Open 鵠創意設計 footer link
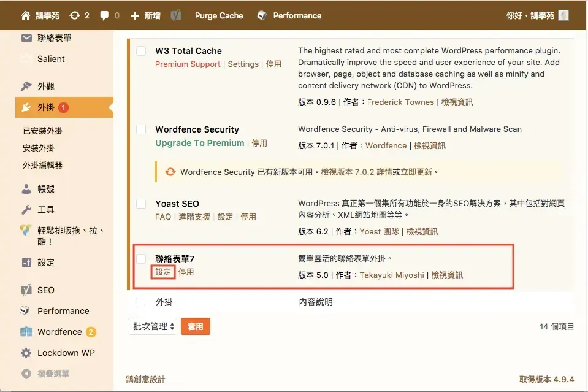Screen dimensions: 588x392 (x=145, y=379)
